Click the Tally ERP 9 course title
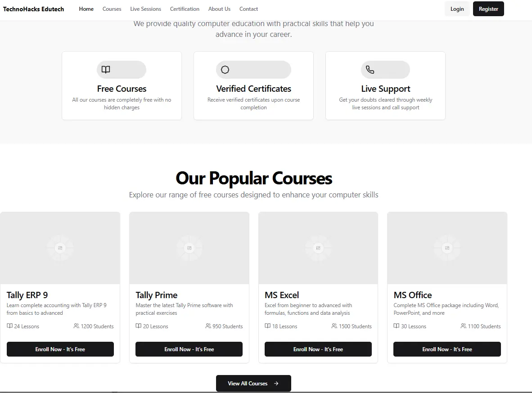This screenshot has width=532, height=393. pyautogui.click(x=27, y=295)
